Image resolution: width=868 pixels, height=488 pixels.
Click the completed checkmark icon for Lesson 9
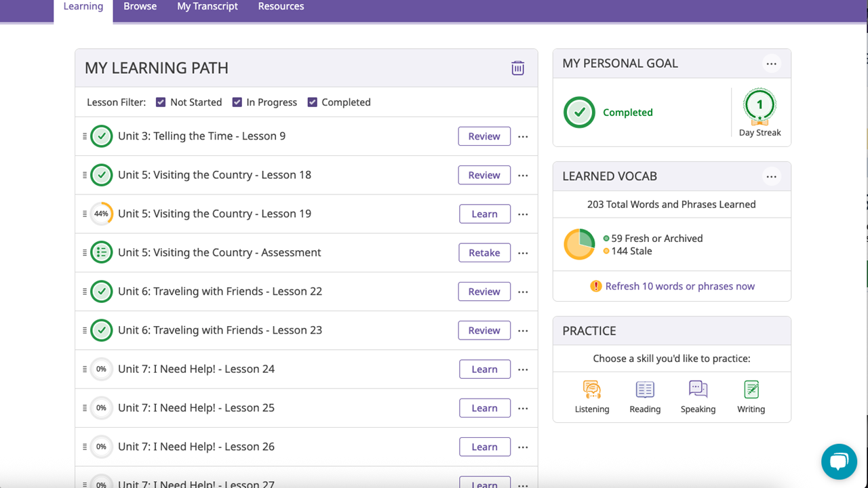pos(101,136)
